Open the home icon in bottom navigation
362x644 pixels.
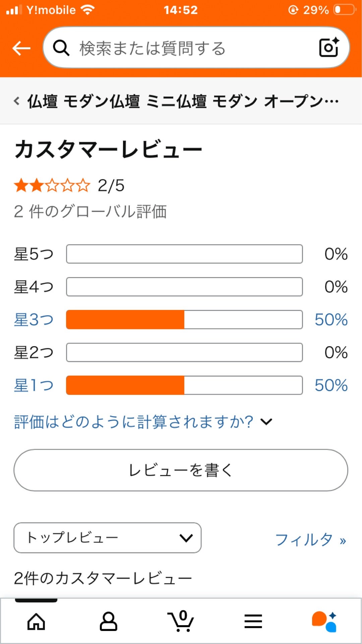(36, 621)
